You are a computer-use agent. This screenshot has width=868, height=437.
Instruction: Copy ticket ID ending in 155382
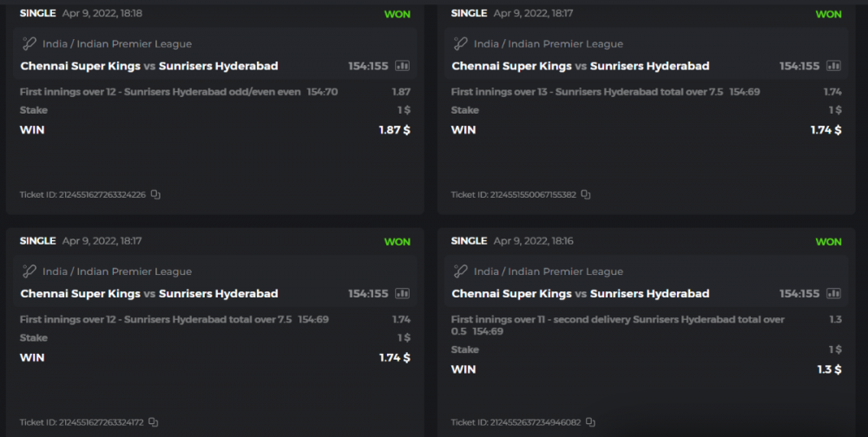point(586,195)
